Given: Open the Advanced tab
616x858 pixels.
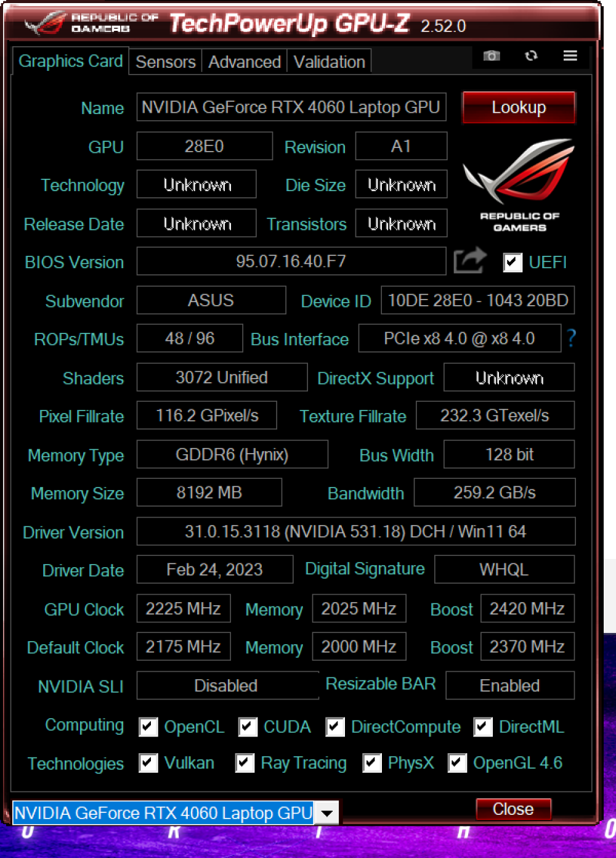Looking at the screenshot, I should (244, 62).
